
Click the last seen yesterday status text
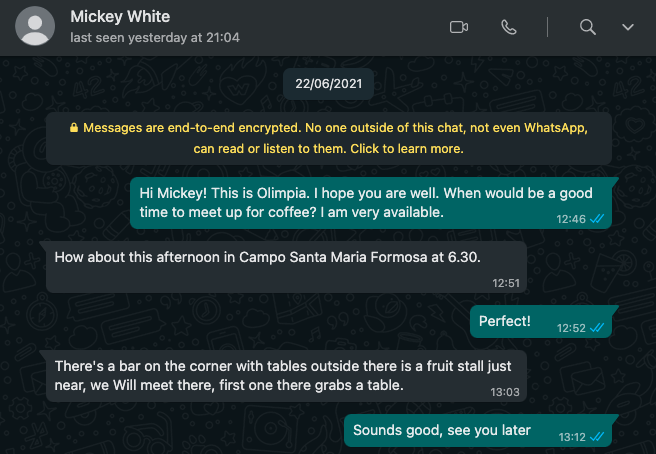[155, 38]
